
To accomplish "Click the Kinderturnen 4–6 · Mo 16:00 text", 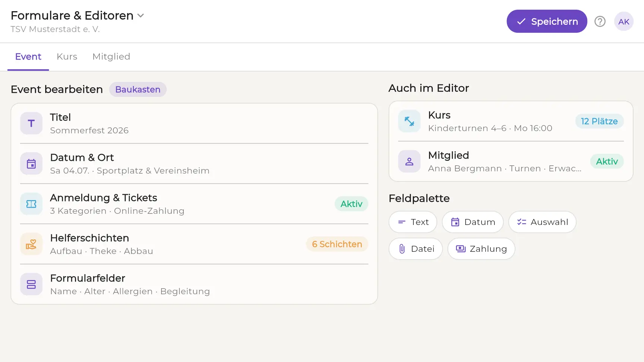I will pos(490,128).
